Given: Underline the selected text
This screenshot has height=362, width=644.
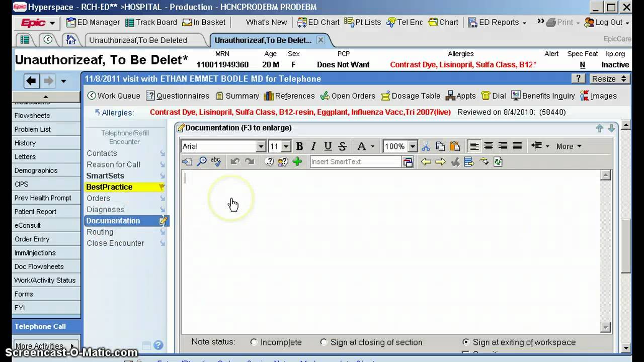Looking at the screenshot, I should coord(328,146).
